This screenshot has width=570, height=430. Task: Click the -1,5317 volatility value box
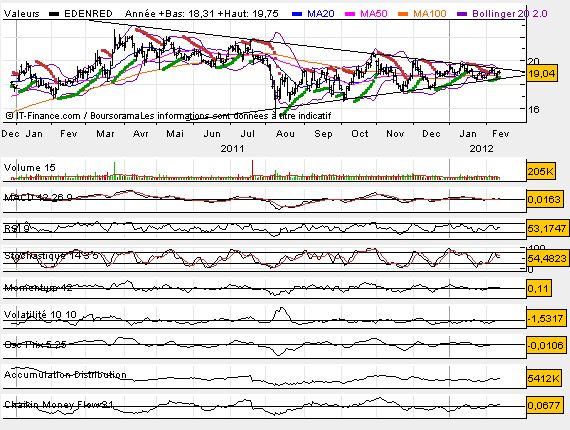[547, 318]
